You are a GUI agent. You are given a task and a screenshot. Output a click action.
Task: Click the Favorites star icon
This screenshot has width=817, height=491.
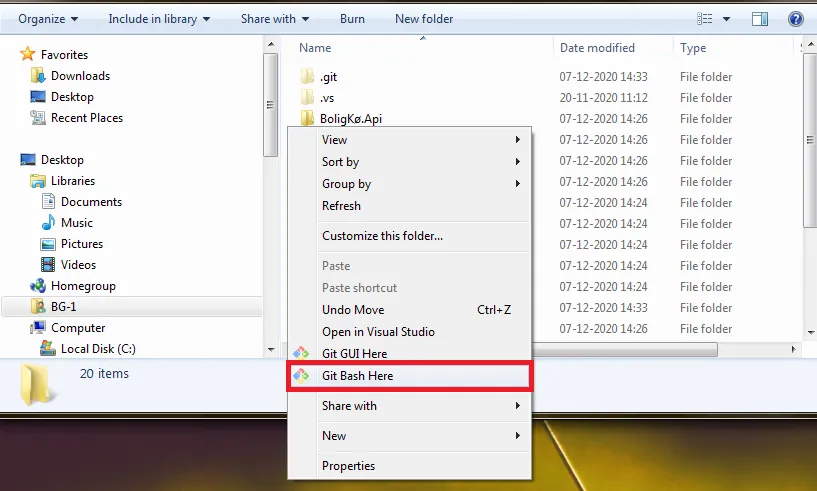coord(28,54)
